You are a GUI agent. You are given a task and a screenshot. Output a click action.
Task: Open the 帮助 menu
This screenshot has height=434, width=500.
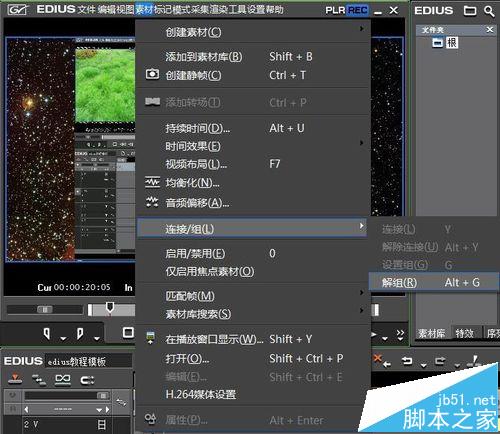[x=275, y=9]
